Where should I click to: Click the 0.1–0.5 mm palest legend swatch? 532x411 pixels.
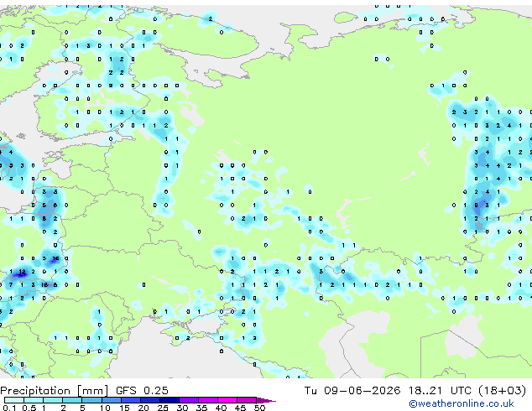(14, 400)
